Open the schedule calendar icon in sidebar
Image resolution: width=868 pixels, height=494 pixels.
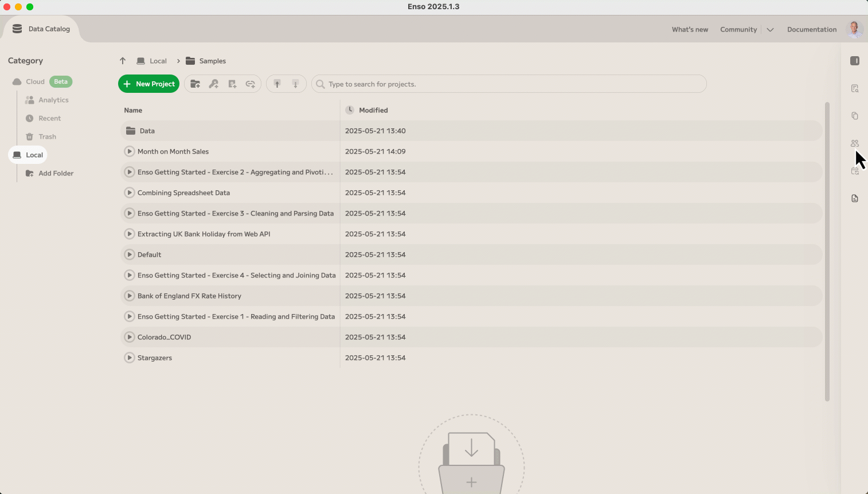[855, 171]
